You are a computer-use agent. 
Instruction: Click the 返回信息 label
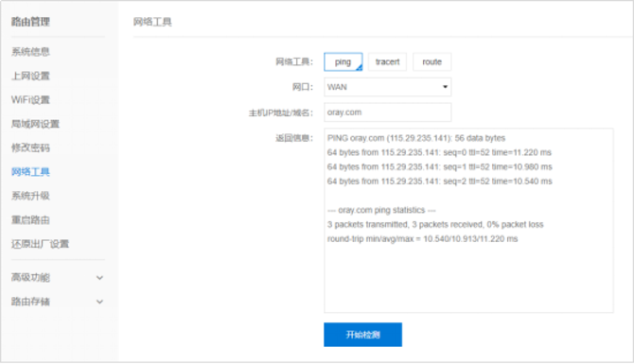click(x=294, y=138)
